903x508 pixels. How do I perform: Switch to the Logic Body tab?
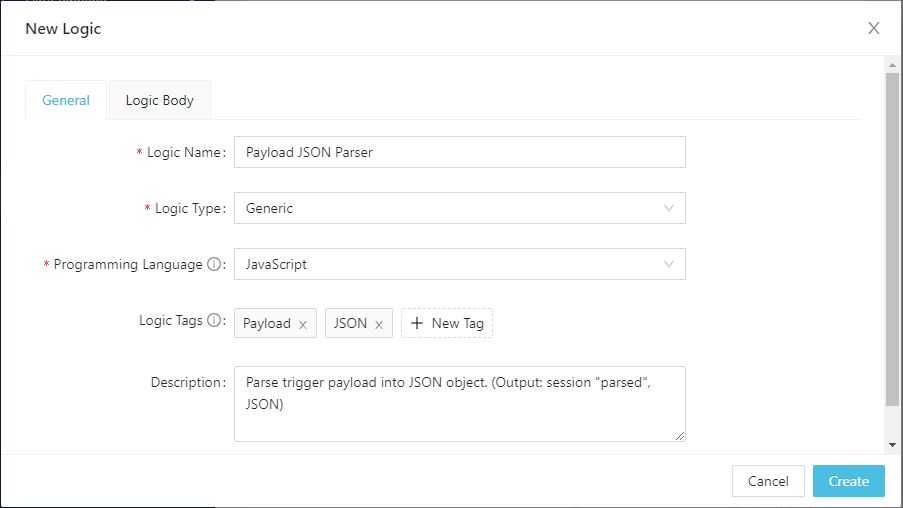click(160, 100)
